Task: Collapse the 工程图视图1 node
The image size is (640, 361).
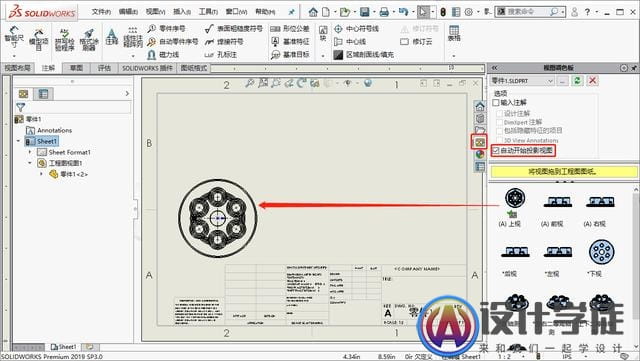Action: [30, 163]
